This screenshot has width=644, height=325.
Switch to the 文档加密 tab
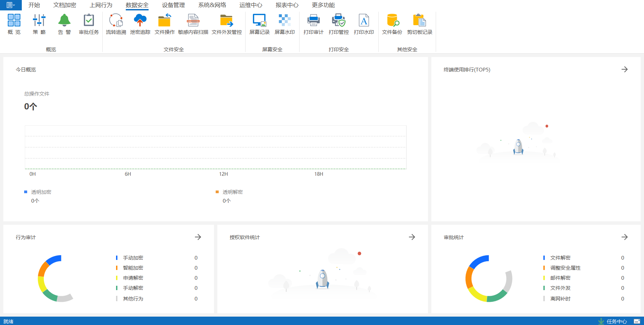pyautogui.click(x=64, y=5)
